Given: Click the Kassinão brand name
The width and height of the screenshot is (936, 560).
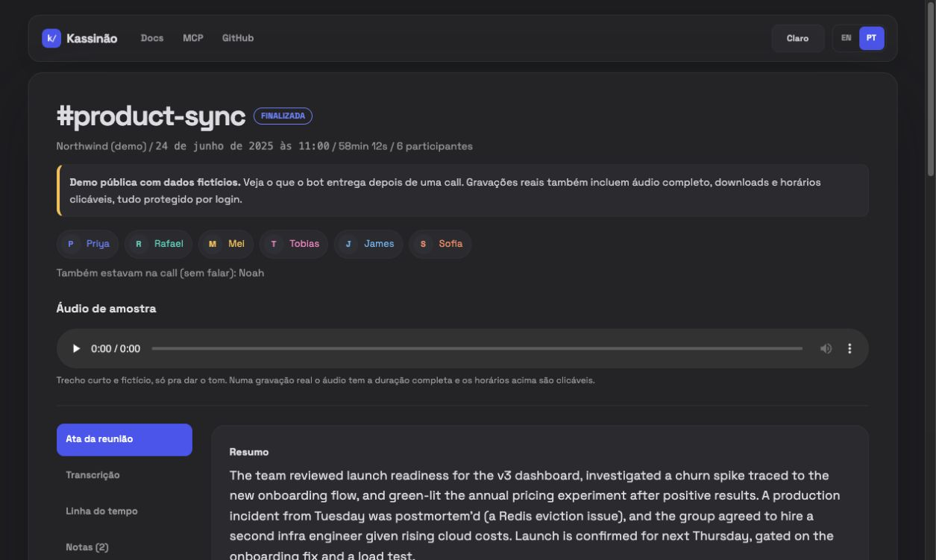Looking at the screenshot, I should tap(92, 38).
